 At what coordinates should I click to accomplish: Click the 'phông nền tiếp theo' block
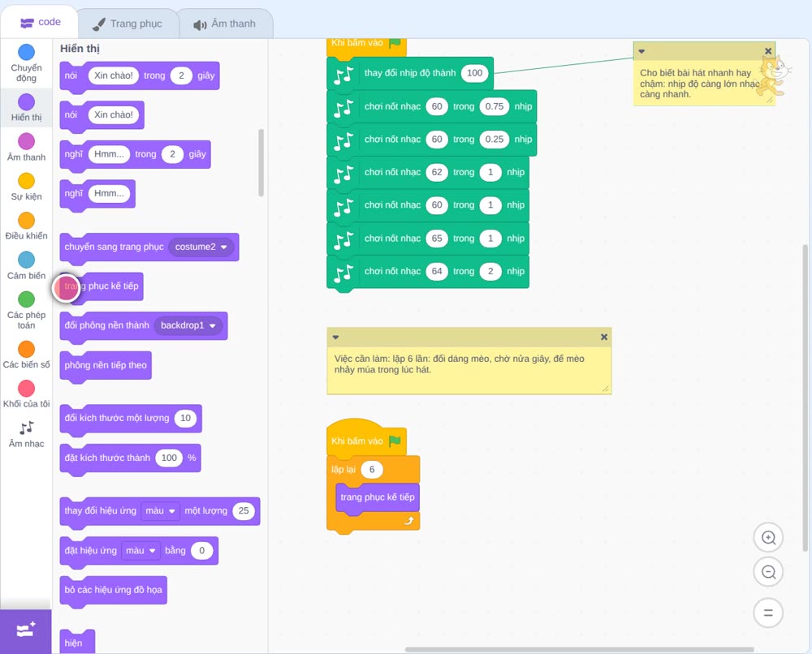[x=106, y=366]
